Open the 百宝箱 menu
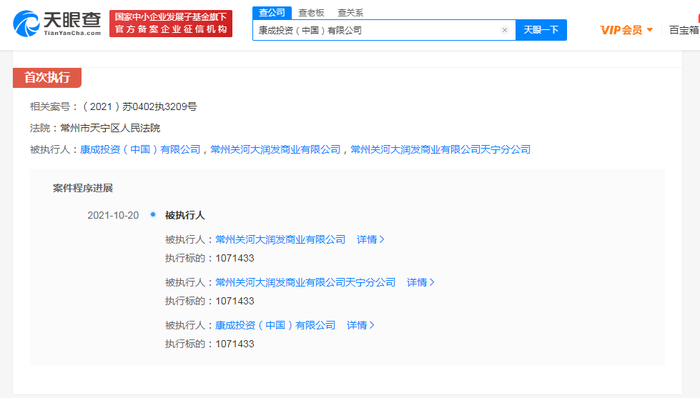The width and height of the screenshot is (700, 398). tap(684, 30)
